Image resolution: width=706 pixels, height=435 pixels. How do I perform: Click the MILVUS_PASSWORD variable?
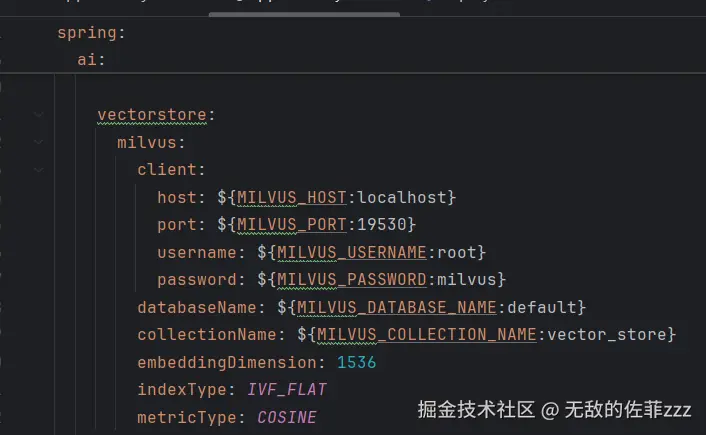tap(352, 280)
